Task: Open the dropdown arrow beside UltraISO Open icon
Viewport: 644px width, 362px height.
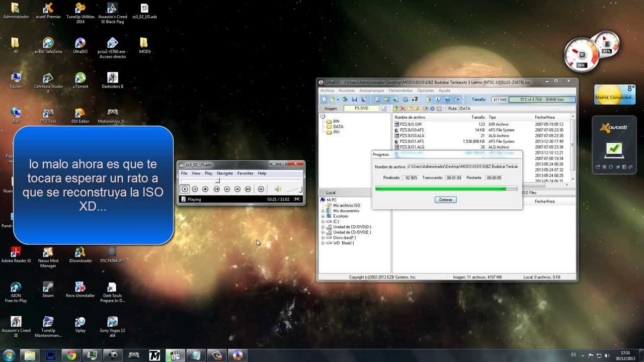Action: pyautogui.click(x=338, y=100)
